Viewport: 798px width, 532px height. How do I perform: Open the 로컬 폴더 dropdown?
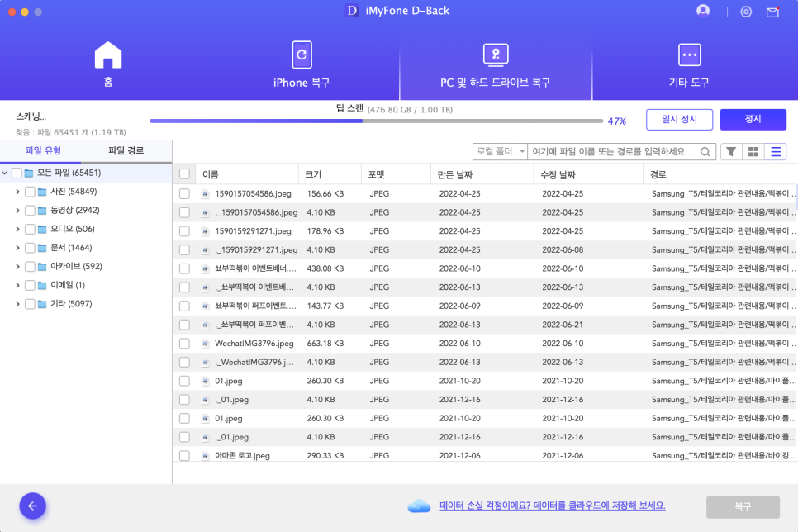(x=501, y=152)
